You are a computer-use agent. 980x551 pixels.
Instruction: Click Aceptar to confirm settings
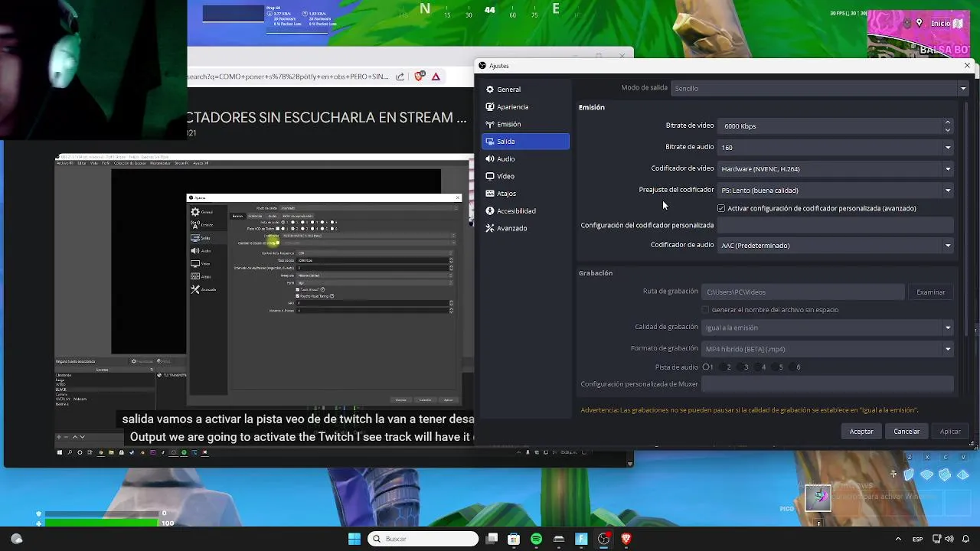[861, 432]
